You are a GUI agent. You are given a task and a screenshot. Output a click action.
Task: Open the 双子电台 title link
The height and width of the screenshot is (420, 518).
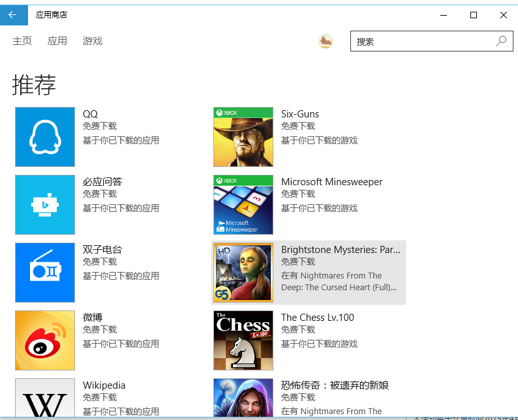102,249
